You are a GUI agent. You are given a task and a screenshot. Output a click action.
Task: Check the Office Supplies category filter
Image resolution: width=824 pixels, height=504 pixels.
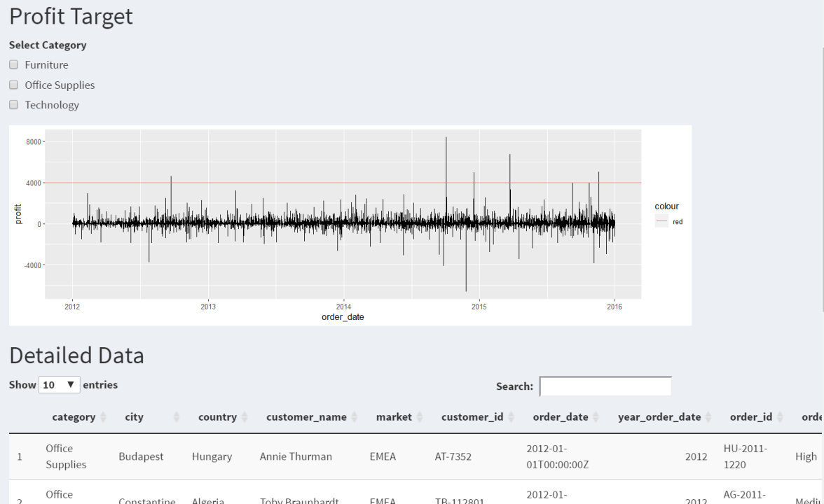coord(13,84)
